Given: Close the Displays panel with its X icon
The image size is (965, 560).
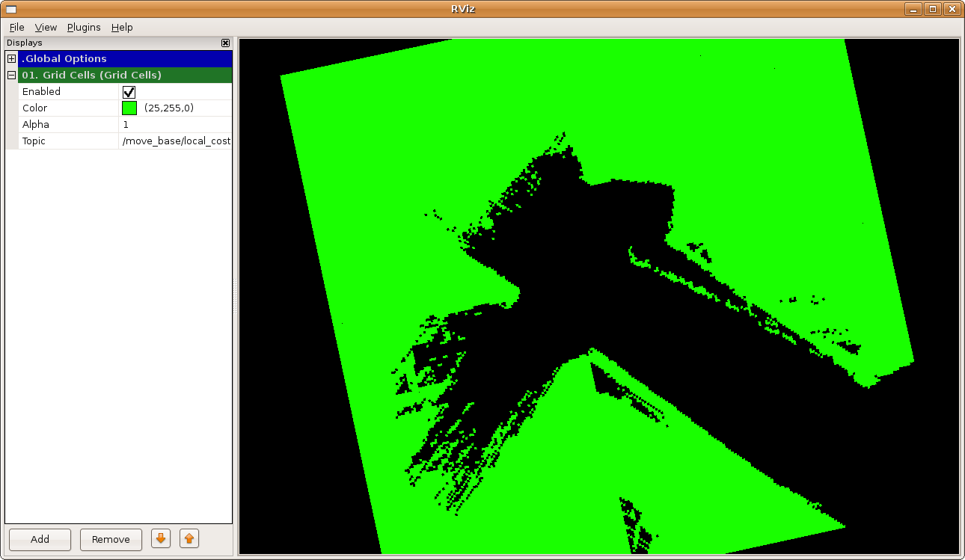Looking at the screenshot, I should 225,43.
